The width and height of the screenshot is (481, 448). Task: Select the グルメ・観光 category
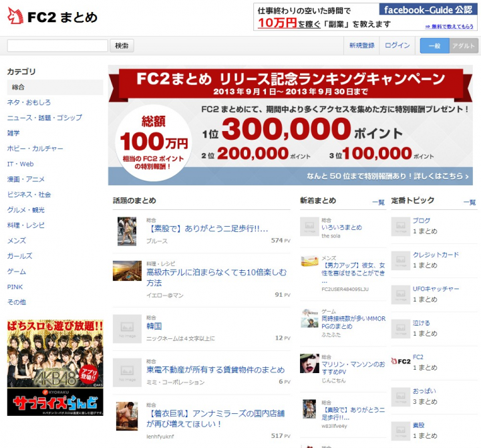click(26, 210)
